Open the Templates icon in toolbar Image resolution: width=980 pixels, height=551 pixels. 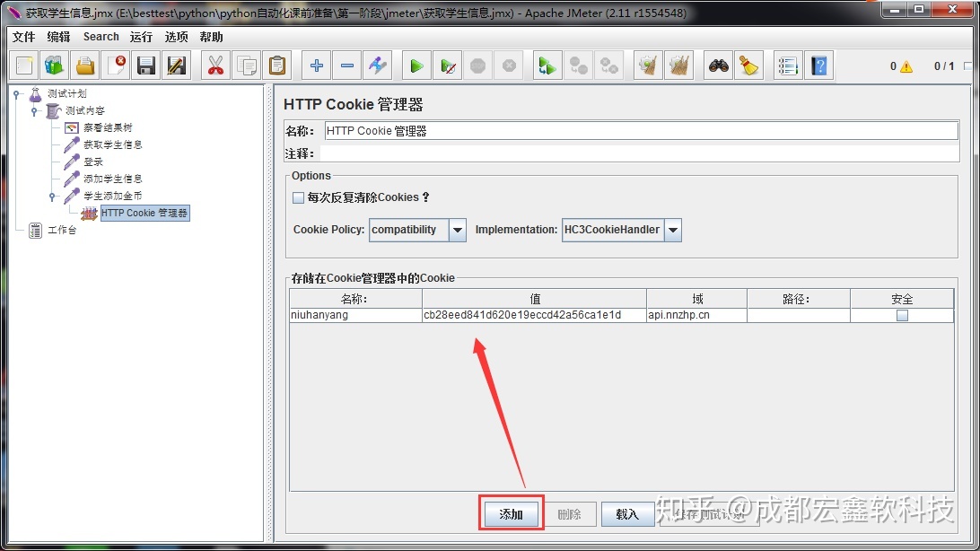55,66
